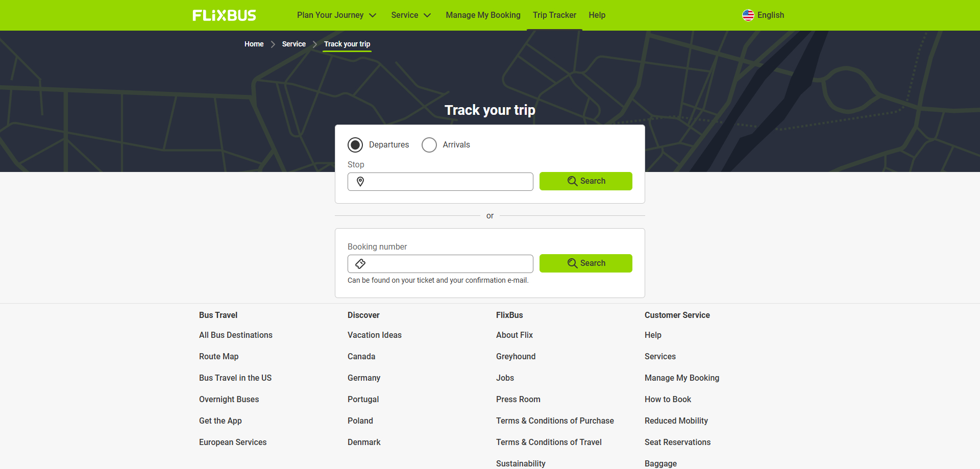Open Terms & Conditions of Purchase

pos(555,421)
